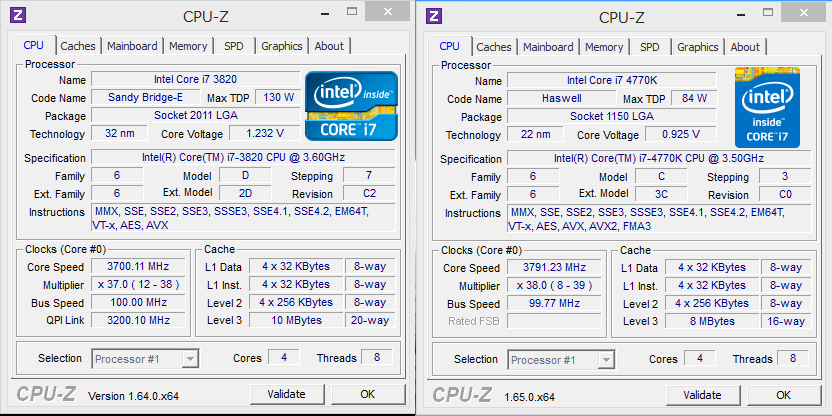
Task: Click 100.00 MHz bus speed value
Action: coord(138,302)
